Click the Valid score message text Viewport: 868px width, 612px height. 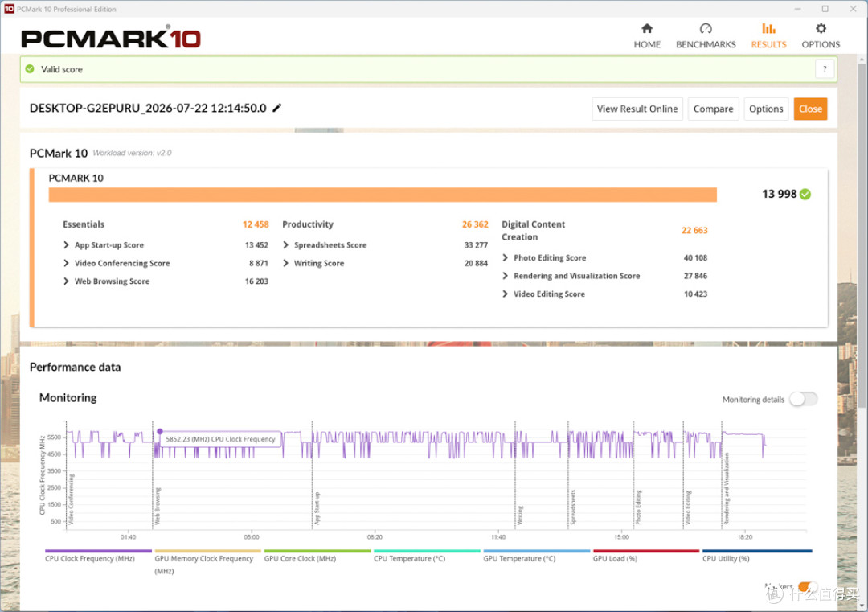61,69
